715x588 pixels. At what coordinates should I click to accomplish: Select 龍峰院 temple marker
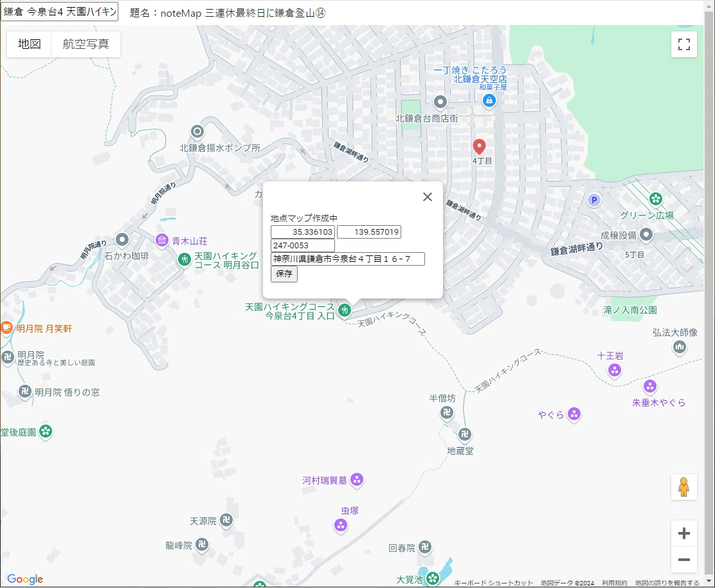(202, 544)
